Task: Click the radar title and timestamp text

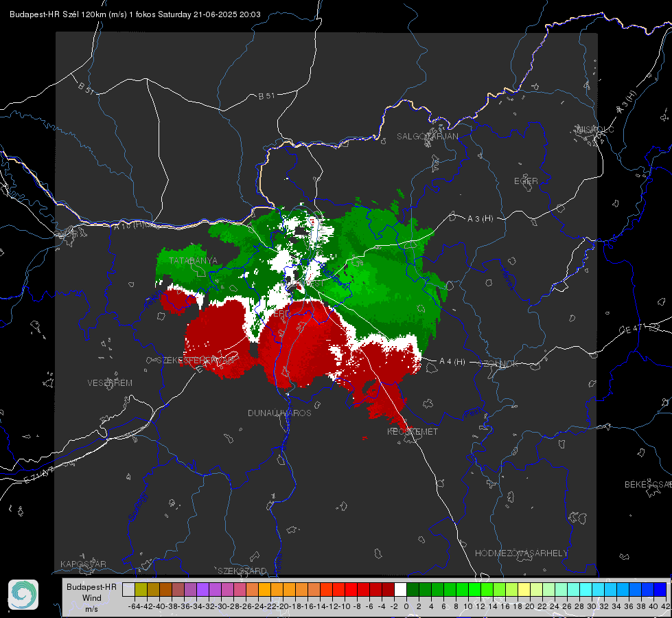Action: pos(135,14)
